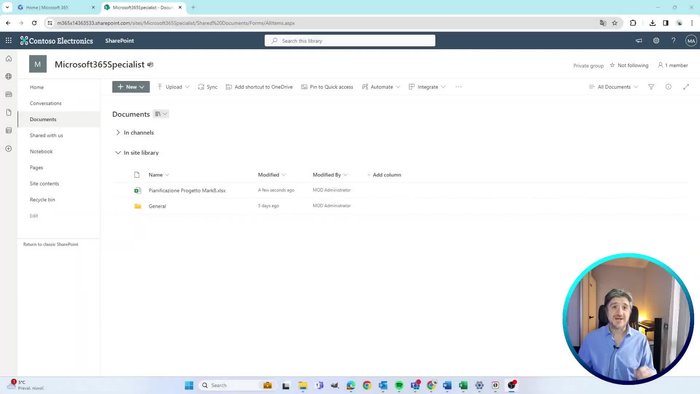700x394 pixels.
Task: Open Site contents in site navigation
Action: coord(44,184)
